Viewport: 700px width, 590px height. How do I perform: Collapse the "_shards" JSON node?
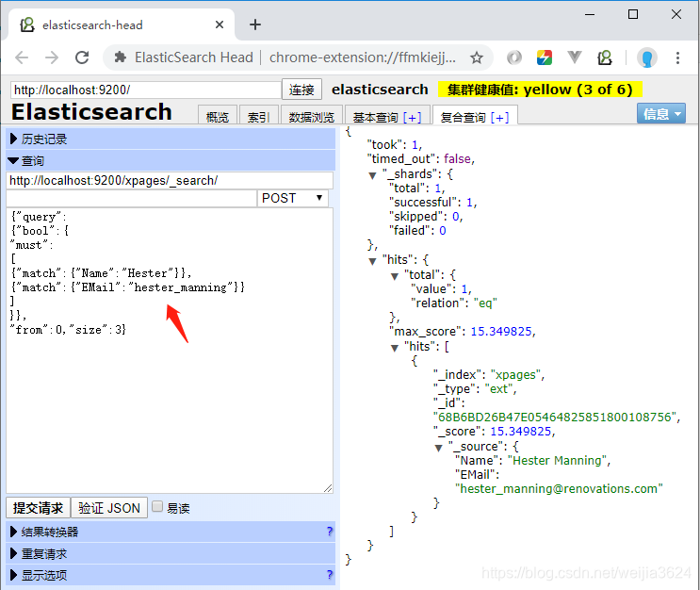pos(372,175)
